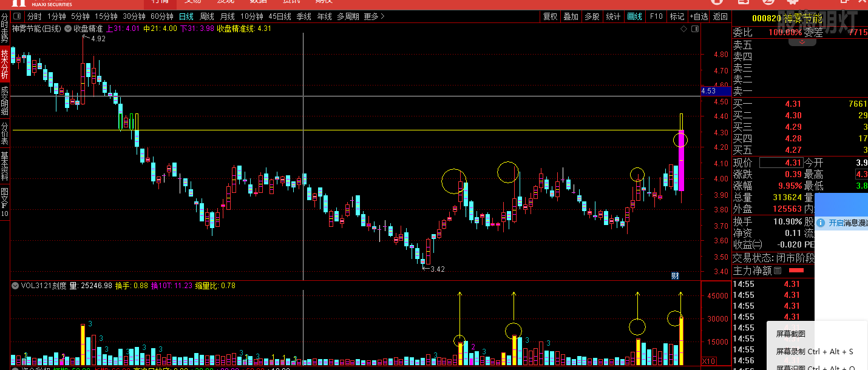
Task: Open the indicator dropdown beside 神雾节能(日线)
Action: [x=68, y=29]
